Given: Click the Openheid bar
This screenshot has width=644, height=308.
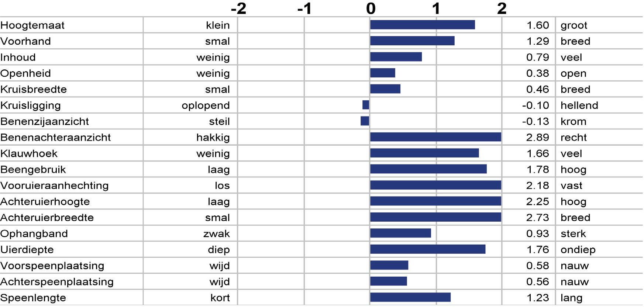Looking at the screenshot, I should 382,73.
